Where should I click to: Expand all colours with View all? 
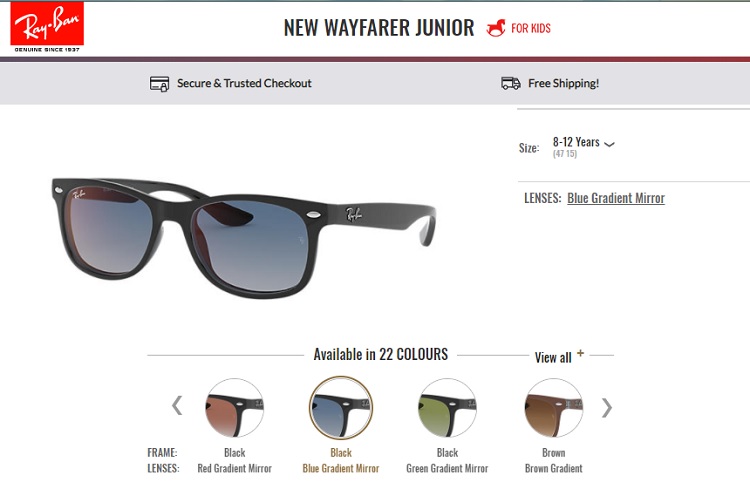tap(553, 357)
